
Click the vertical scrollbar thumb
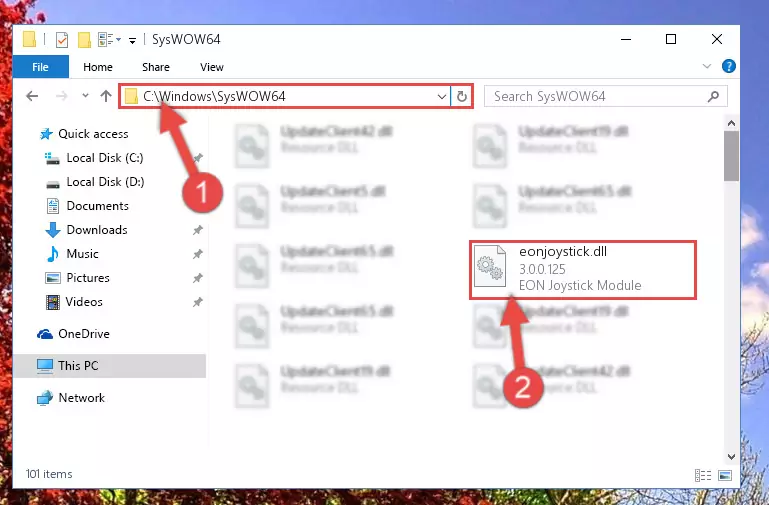point(731,156)
